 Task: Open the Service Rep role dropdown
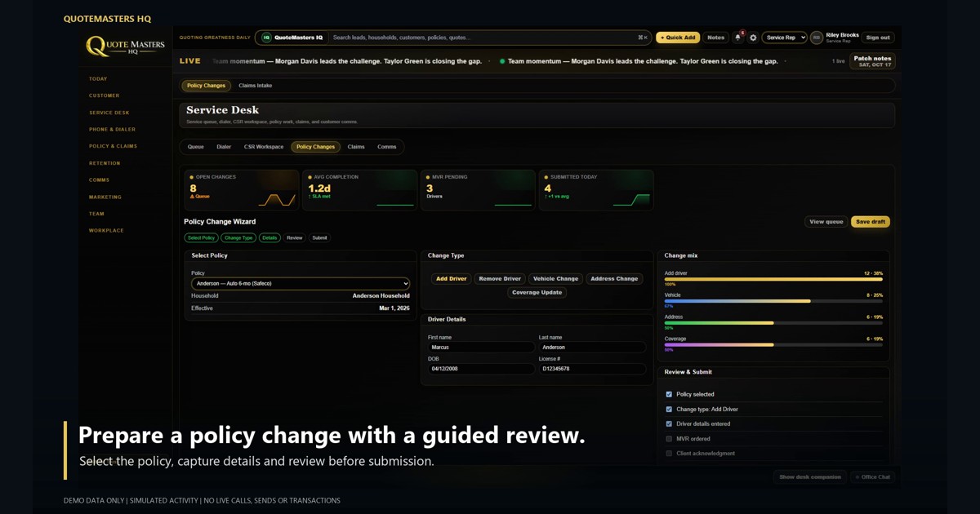click(x=784, y=38)
